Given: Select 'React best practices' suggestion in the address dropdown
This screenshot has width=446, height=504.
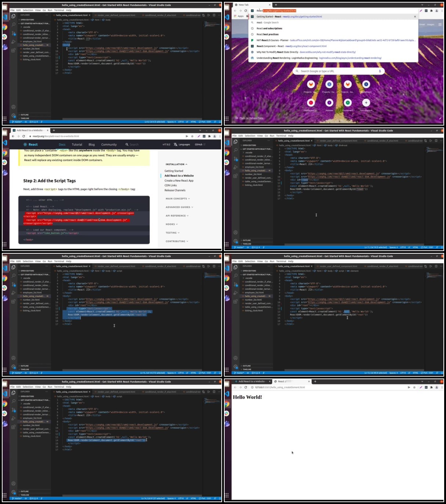Looking at the screenshot, I should pyautogui.click(x=333, y=34).
